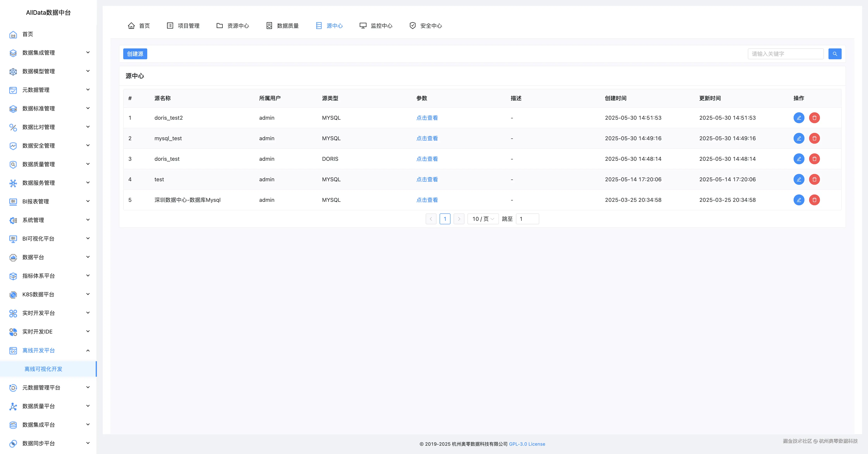Click edit icon for doris_test row

click(799, 159)
